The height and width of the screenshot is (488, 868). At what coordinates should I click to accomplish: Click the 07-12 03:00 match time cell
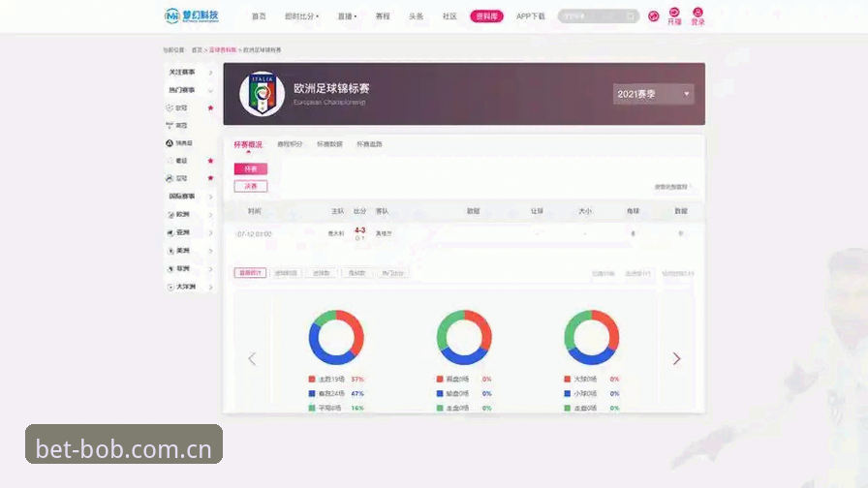click(x=254, y=234)
